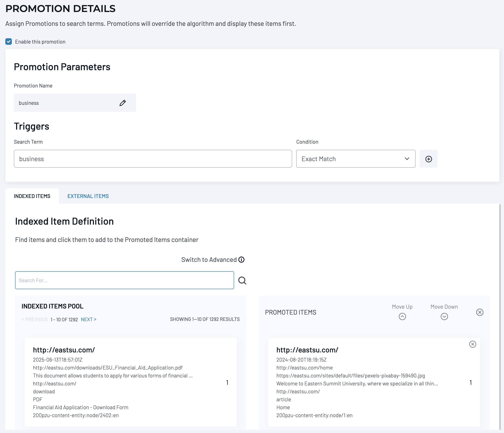Clear all promoted items with header X icon
504x433 pixels.
click(479, 312)
